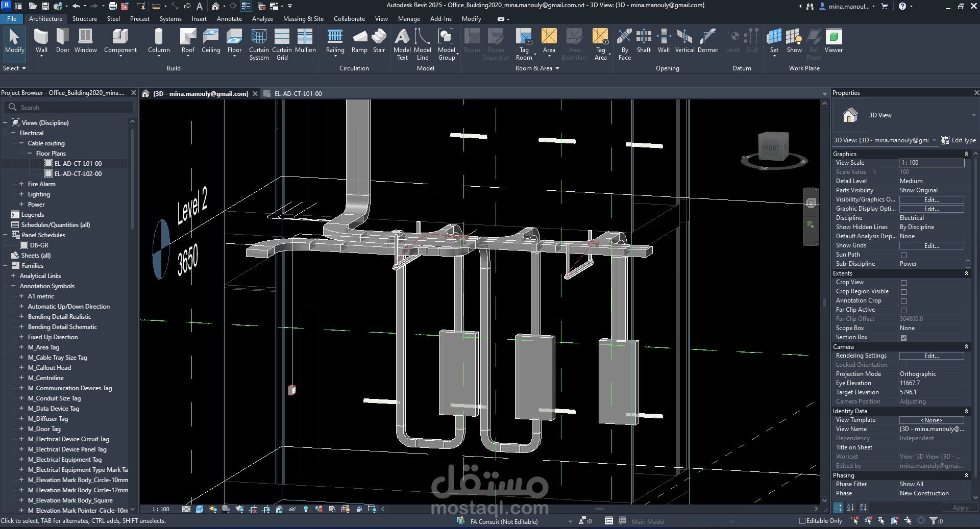Click the View Scale 1:100 field
This screenshot has height=529, width=980.
(x=932, y=163)
